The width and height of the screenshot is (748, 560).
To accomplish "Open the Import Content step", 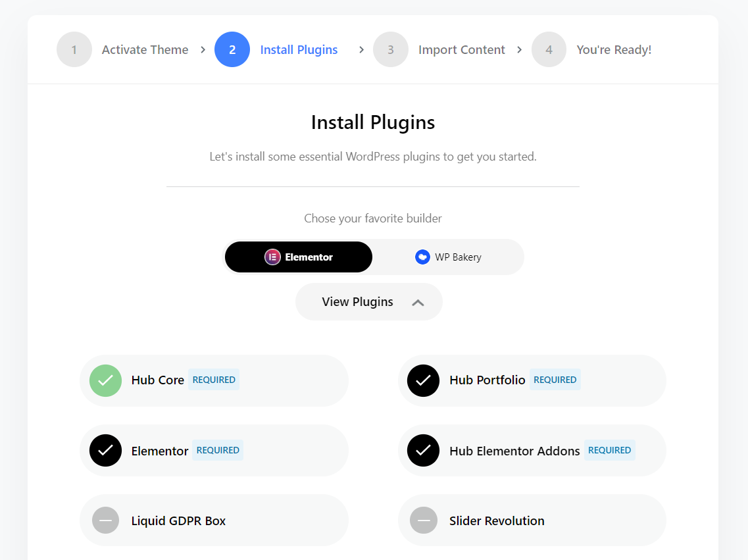I will [461, 50].
